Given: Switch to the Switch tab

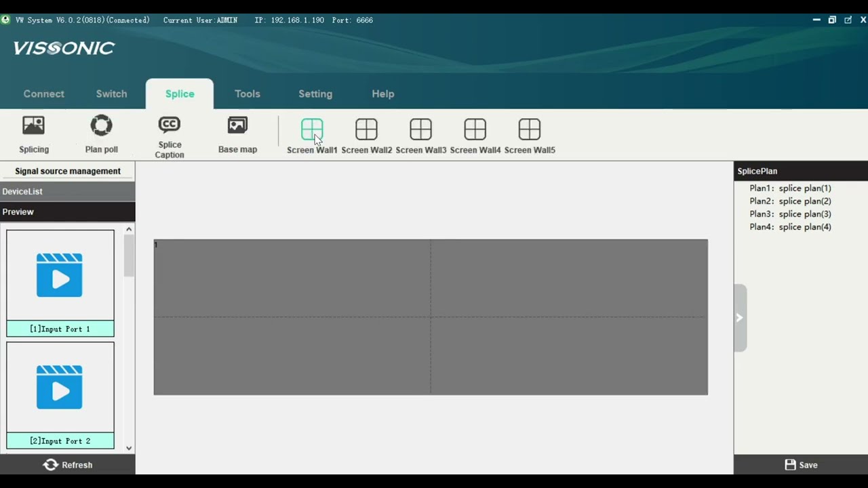Looking at the screenshot, I should coord(111,94).
